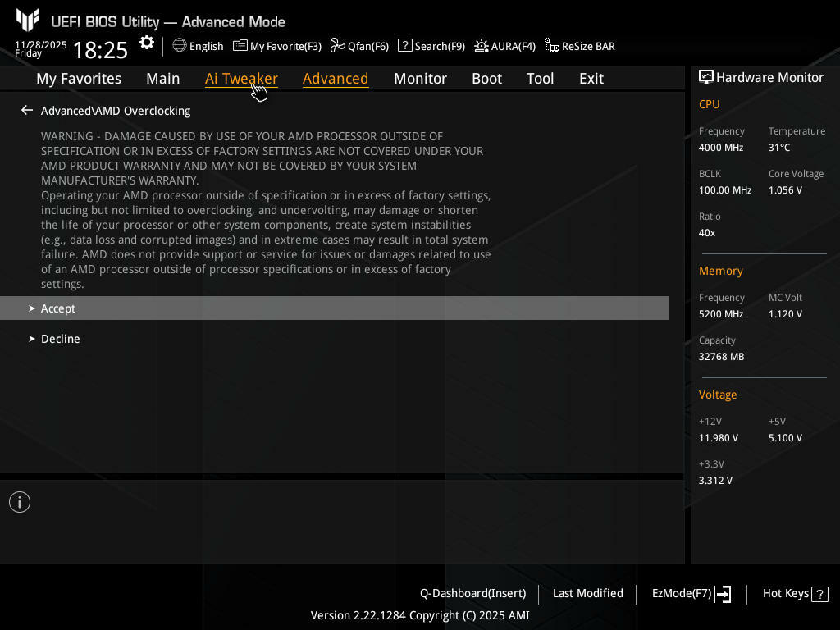Screen dimensions: 840x630
Task: Click the settings gear icon near clock
Action: pos(147,43)
